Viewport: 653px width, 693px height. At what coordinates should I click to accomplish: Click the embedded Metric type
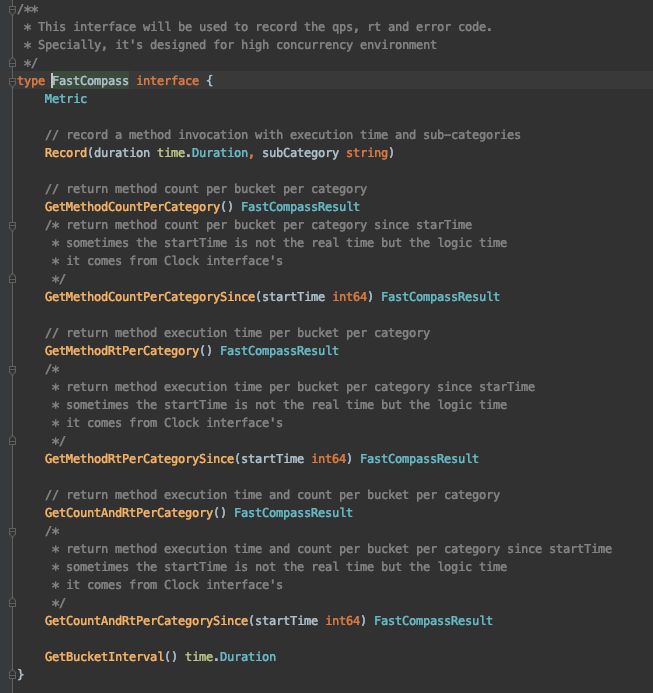[x=66, y=99]
